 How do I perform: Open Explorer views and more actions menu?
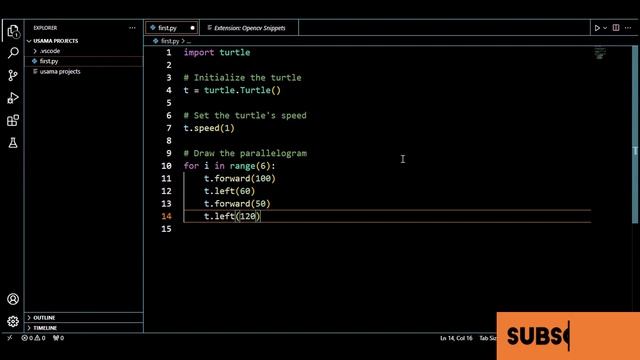[132, 28]
